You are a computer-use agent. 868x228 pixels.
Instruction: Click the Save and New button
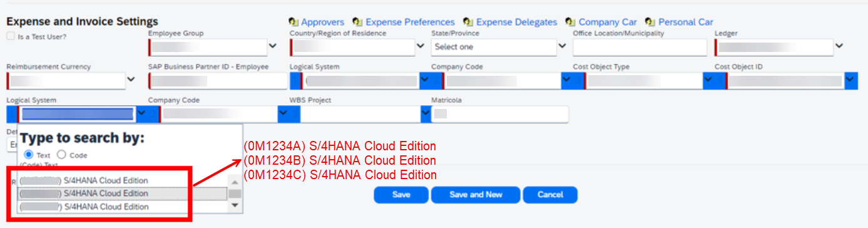coord(476,195)
